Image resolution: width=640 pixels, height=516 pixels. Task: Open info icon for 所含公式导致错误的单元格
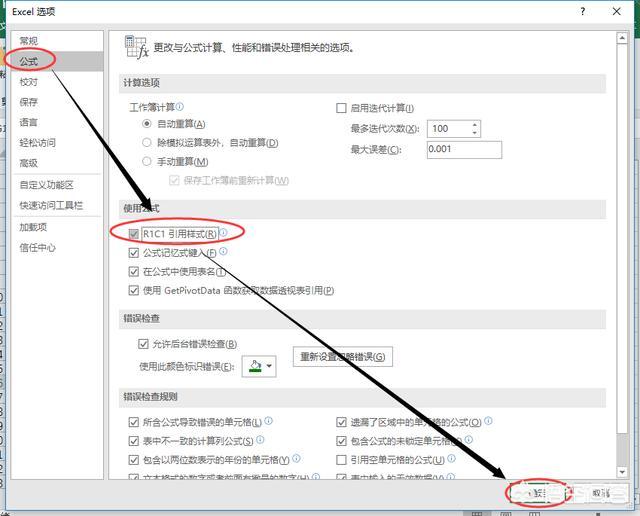(269, 421)
